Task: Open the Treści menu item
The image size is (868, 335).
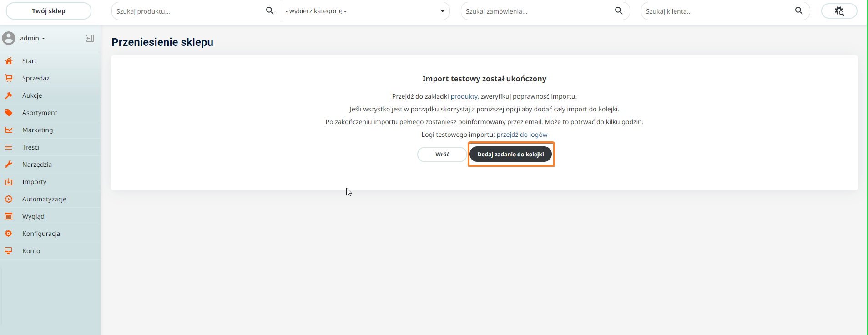Action: (50, 147)
